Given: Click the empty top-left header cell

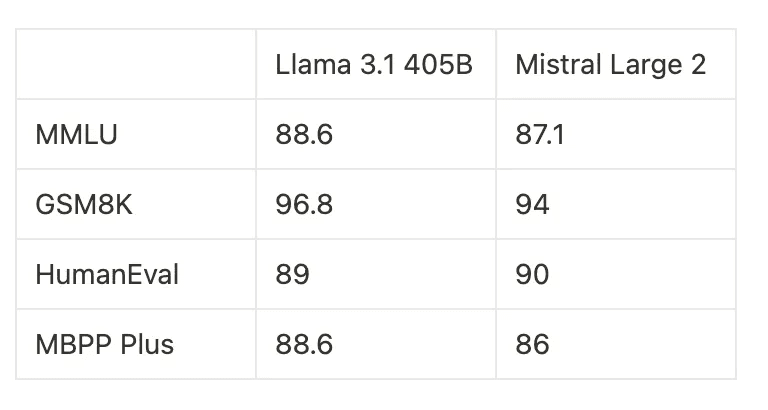Looking at the screenshot, I should (x=136, y=64).
